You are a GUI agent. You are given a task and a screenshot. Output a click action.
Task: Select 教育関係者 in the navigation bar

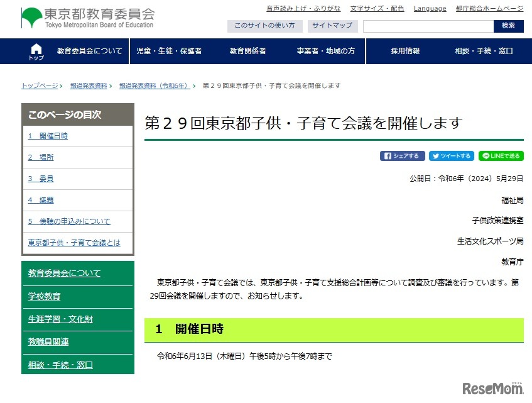[247, 52]
